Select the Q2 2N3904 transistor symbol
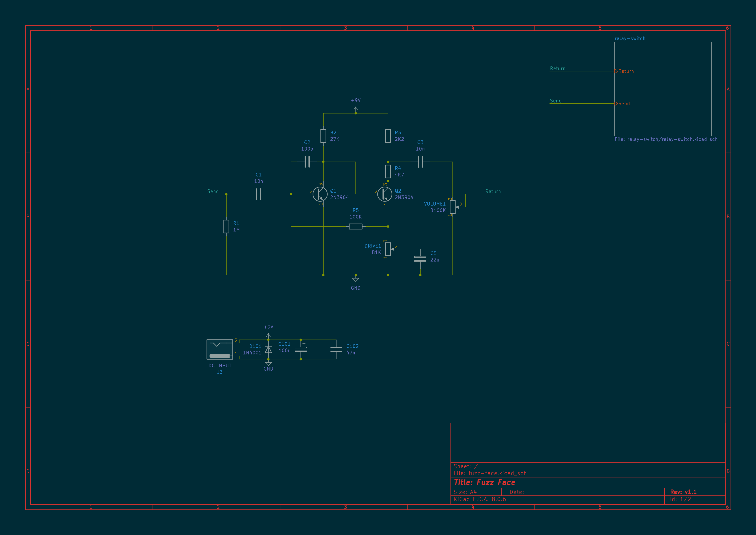This screenshot has width=756, height=535. (x=384, y=194)
